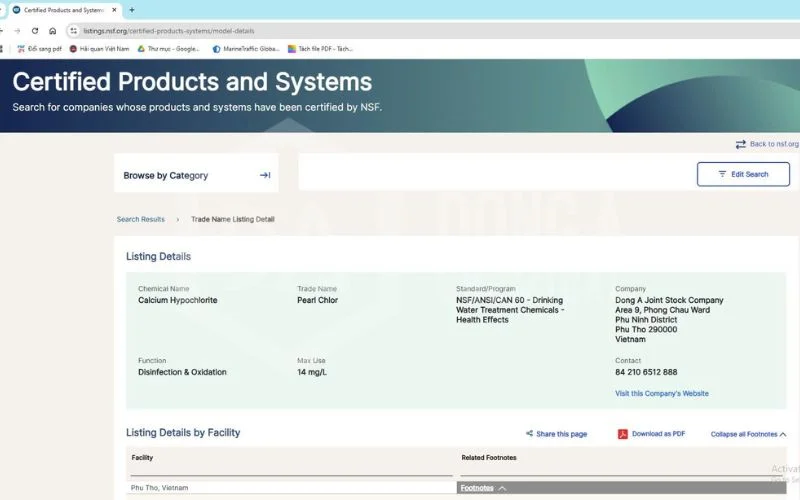Image resolution: width=800 pixels, height=500 pixels.
Task: Go back to Search Results breadcrumb
Action: [141, 219]
